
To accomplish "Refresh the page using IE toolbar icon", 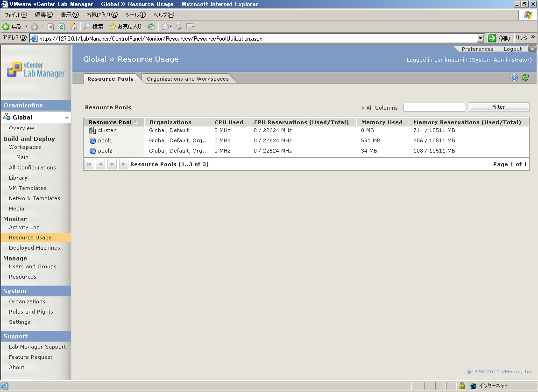I will point(62,27).
